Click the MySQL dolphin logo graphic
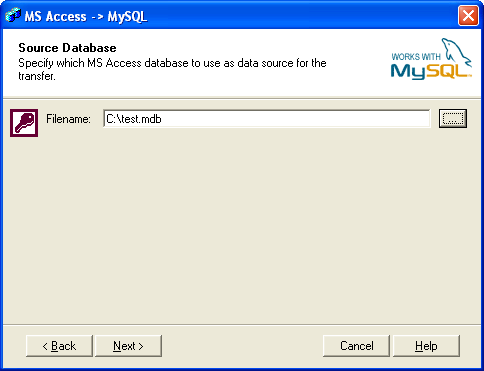This screenshot has width=484, height=371. point(456,51)
